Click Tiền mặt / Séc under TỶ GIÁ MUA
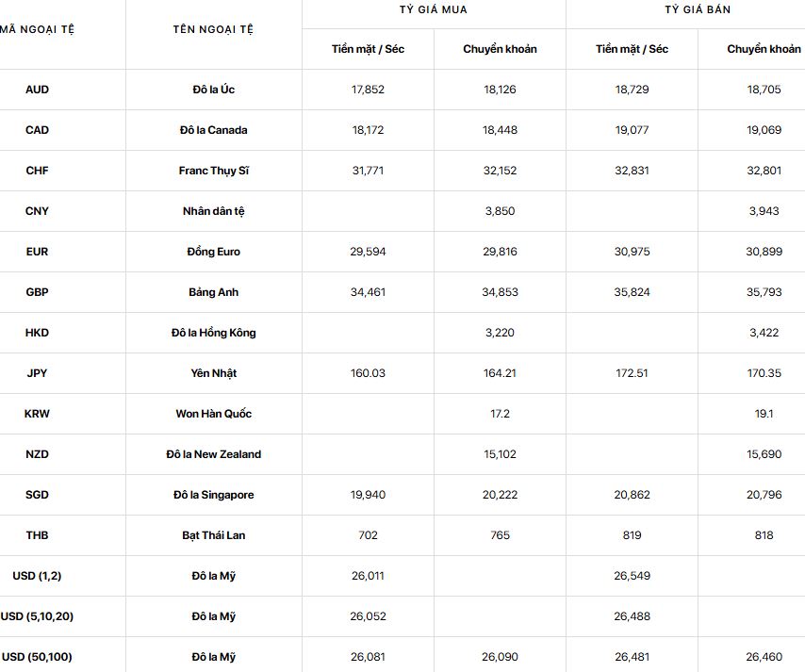This screenshot has width=805, height=672. click(368, 49)
